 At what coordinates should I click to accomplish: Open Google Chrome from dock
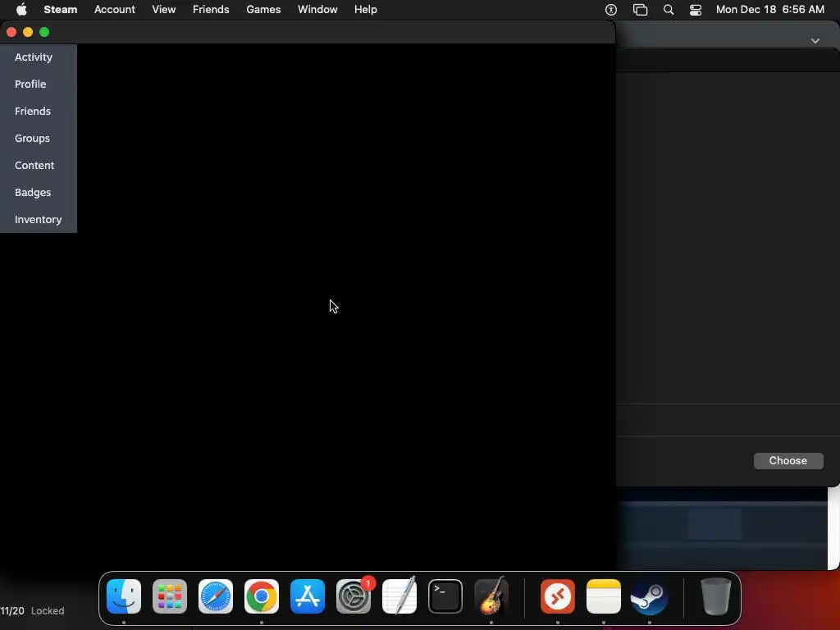coord(262,596)
